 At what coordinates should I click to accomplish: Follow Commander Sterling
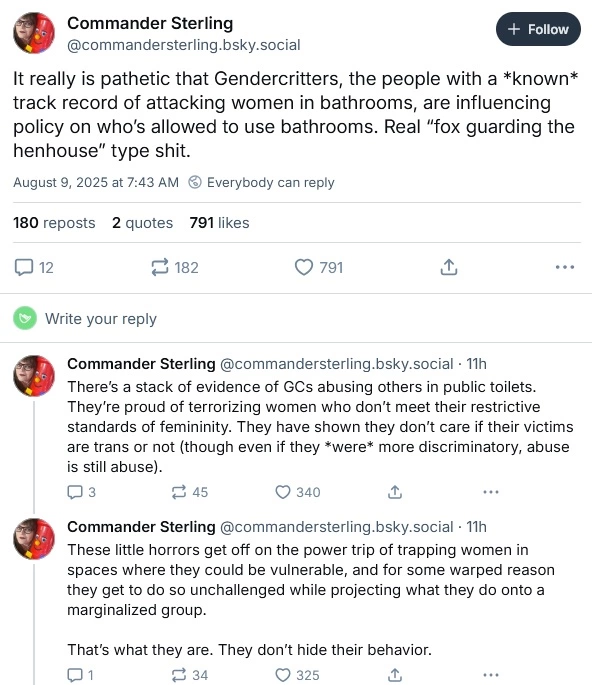coord(538,29)
